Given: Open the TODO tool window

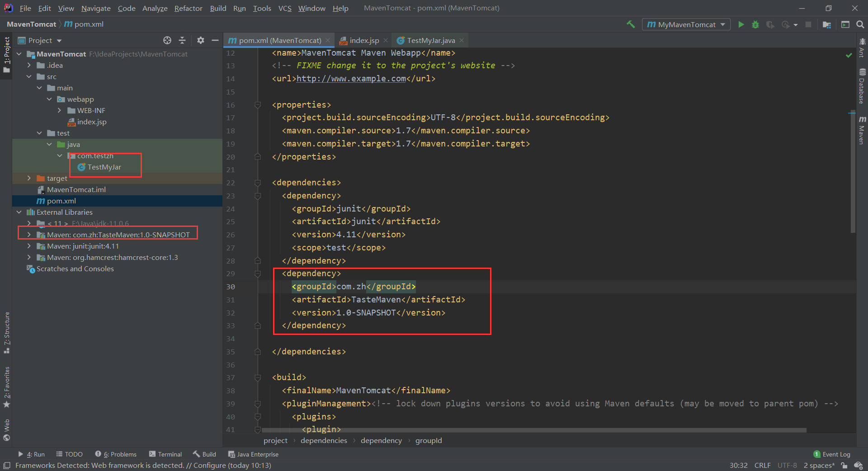Looking at the screenshot, I should (70, 454).
